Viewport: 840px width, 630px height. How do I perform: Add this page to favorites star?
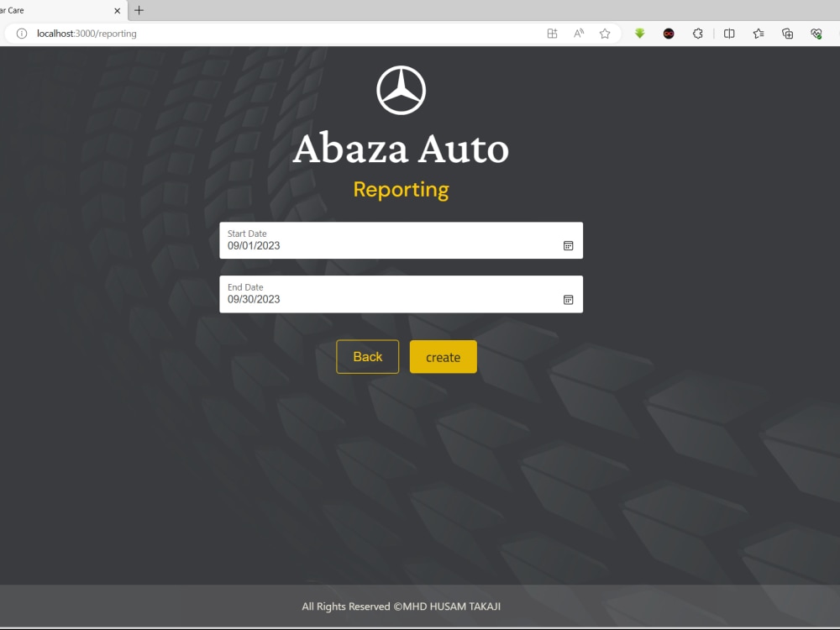(605, 34)
